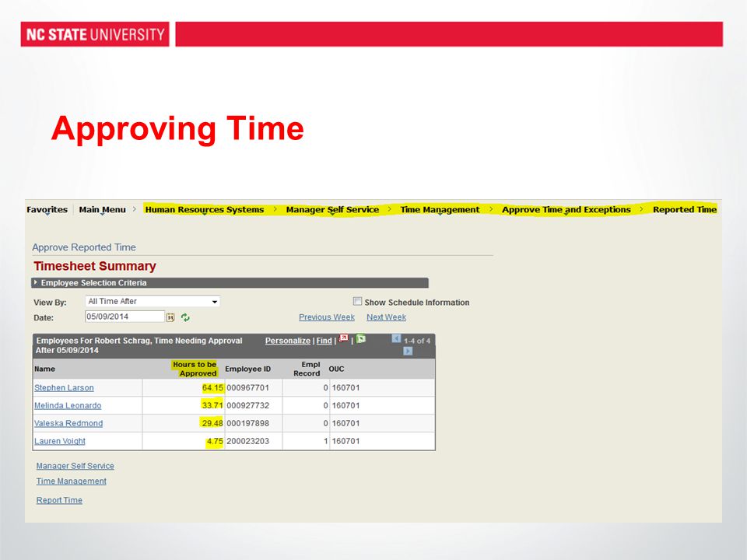Image resolution: width=747 pixels, height=560 pixels.
Task: Click the Report Time link
Action: click(x=60, y=500)
